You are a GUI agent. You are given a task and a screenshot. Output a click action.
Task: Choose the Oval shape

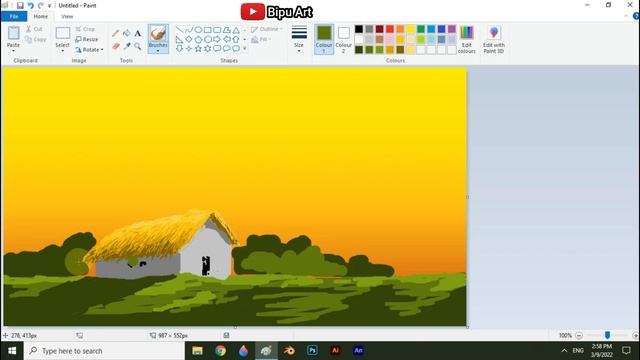tap(198, 30)
